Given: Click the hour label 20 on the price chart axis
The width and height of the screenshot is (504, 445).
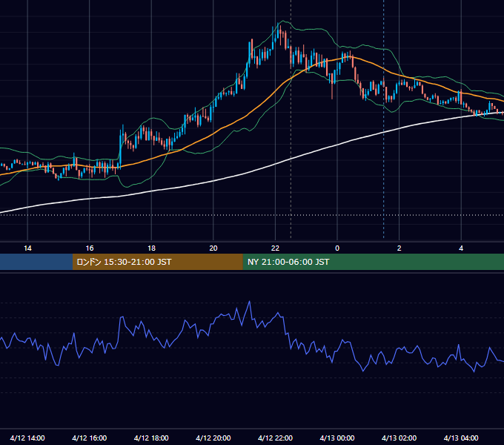Looking at the screenshot, I should (213, 248).
